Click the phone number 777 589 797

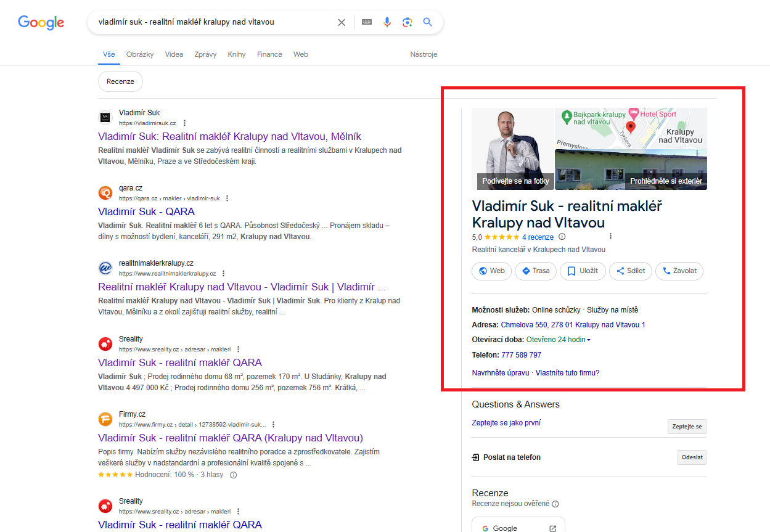pos(521,355)
